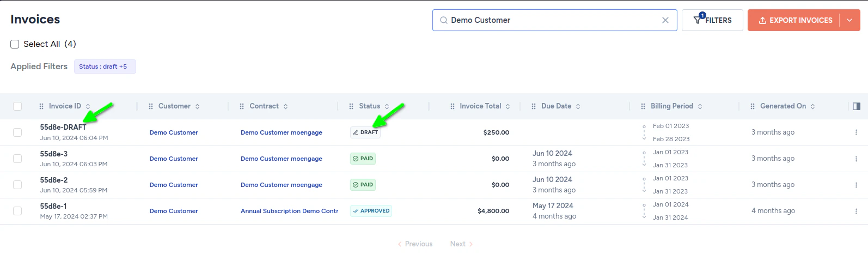
Task: Select the header row checkbox
Action: click(17, 106)
